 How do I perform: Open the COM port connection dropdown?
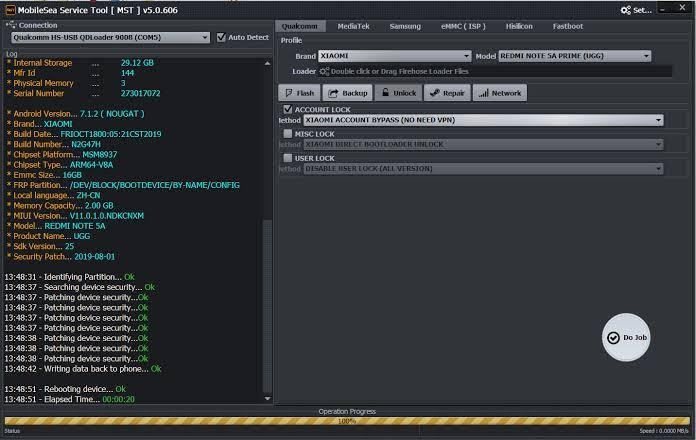(111, 37)
